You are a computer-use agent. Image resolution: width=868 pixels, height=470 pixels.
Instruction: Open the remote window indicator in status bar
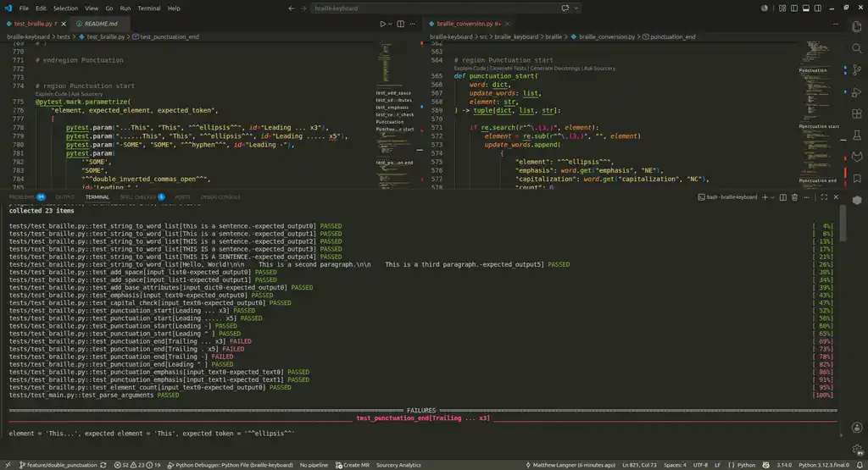8,465
